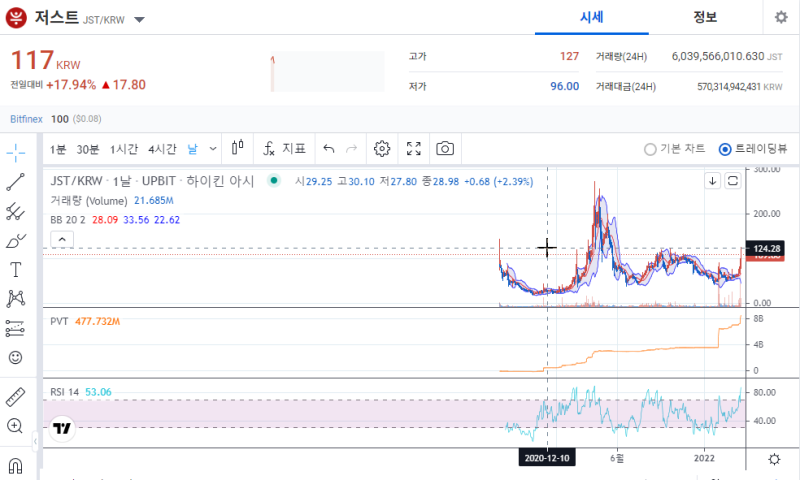Toggle the magnet mode tool
Screen dimensions: 800x480
tap(15, 466)
